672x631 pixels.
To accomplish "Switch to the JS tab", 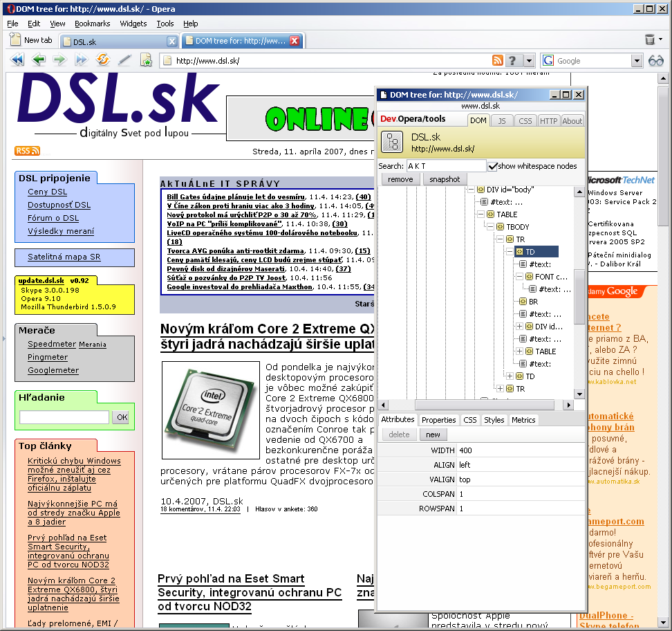I will coord(502,121).
